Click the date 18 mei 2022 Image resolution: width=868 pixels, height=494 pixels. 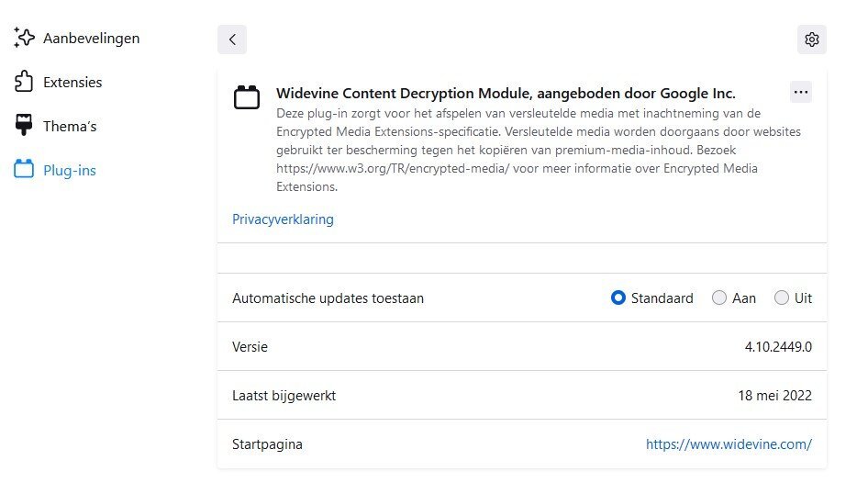tap(774, 396)
